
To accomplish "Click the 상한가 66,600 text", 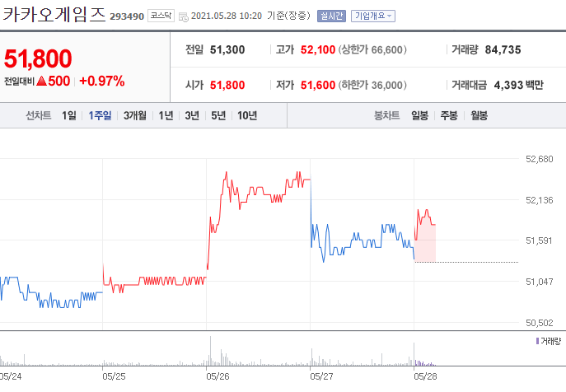I will (372, 49).
